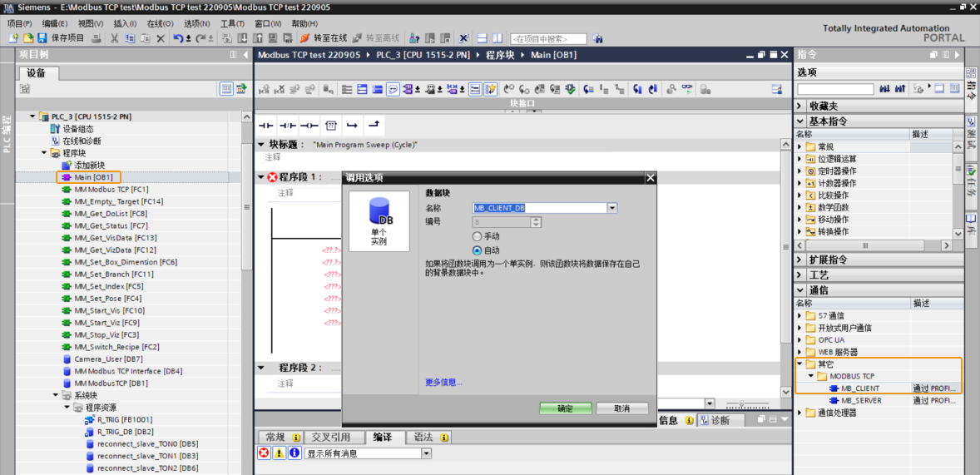Image resolution: width=980 pixels, height=475 pixels.
Task: Close the 调用选项 dialog
Action: (x=651, y=177)
